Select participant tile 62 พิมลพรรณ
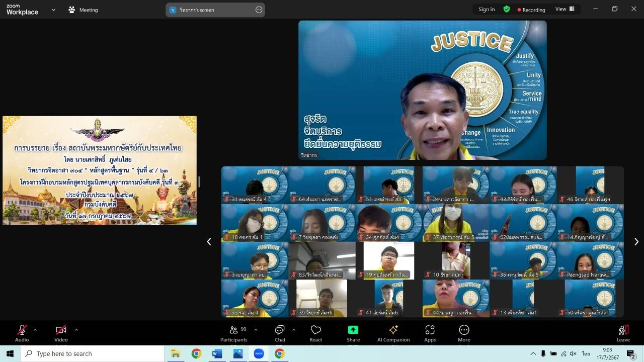The width and height of the screenshot is (644, 362). 523,223
